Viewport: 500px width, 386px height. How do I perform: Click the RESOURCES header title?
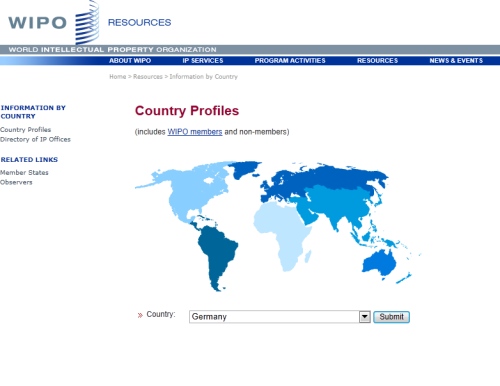pyautogui.click(x=139, y=22)
